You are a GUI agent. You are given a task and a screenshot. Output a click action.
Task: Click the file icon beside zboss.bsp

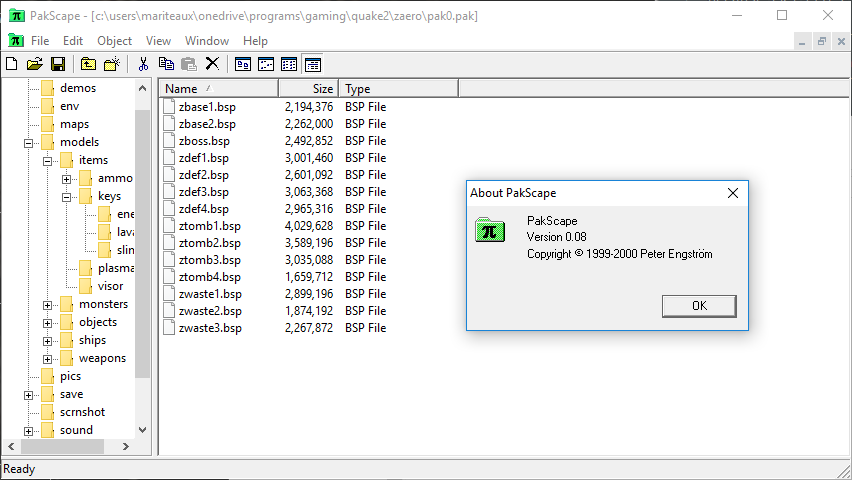(169, 141)
